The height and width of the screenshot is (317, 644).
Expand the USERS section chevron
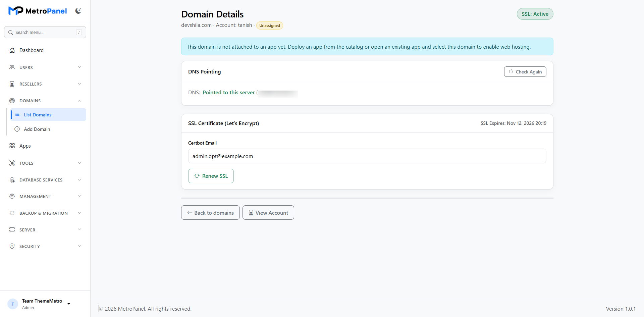click(x=79, y=67)
